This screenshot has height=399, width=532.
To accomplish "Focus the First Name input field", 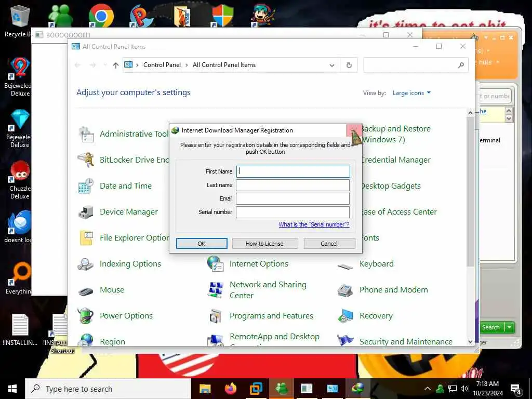I will 293,171.
